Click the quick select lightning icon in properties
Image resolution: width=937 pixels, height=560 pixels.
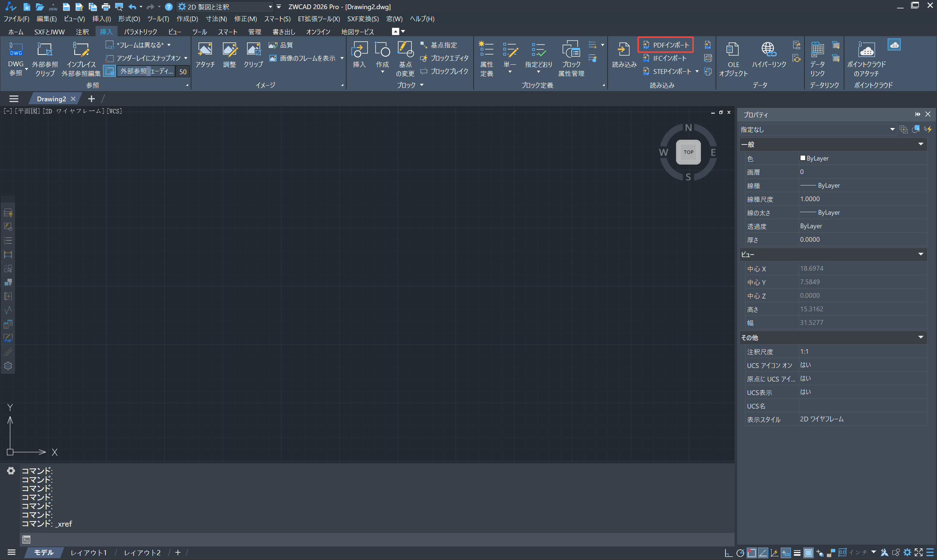pyautogui.click(x=927, y=129)
